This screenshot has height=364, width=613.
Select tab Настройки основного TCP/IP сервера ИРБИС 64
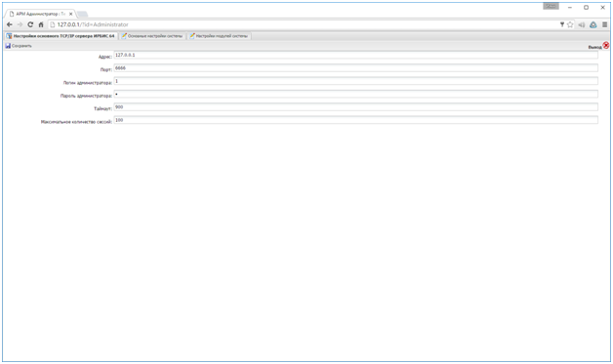pos(61,36)
